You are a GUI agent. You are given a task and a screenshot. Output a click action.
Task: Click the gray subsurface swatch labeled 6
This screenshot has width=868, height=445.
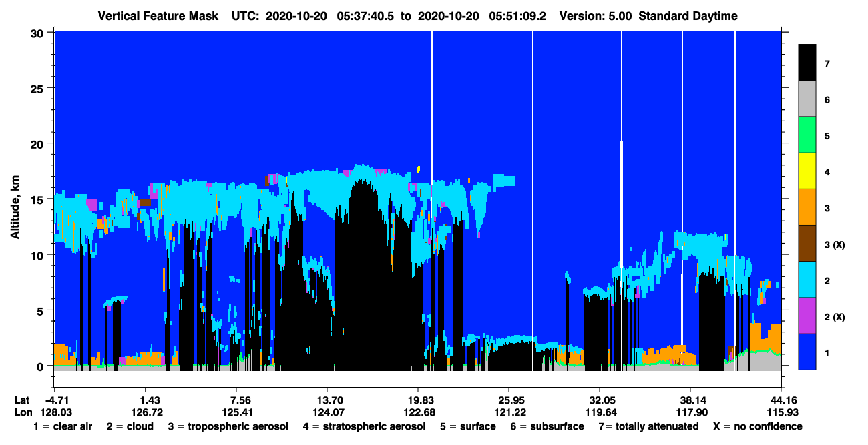807,99
